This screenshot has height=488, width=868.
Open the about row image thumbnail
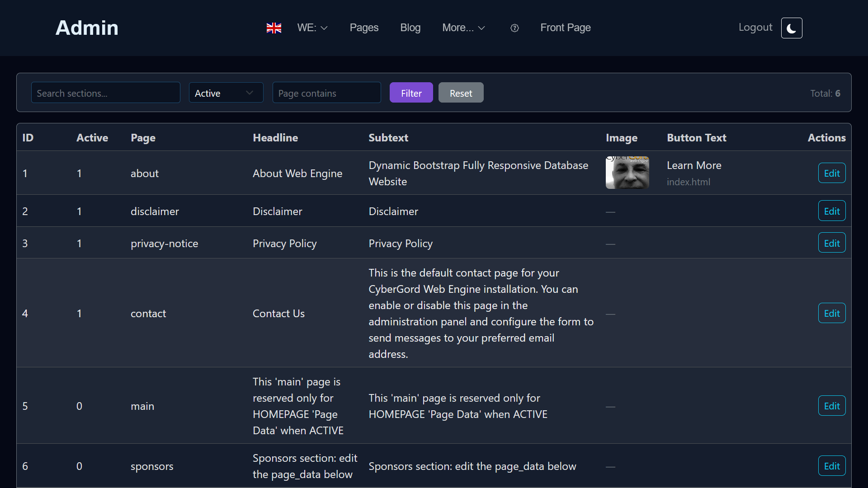(x=627, y=173)
